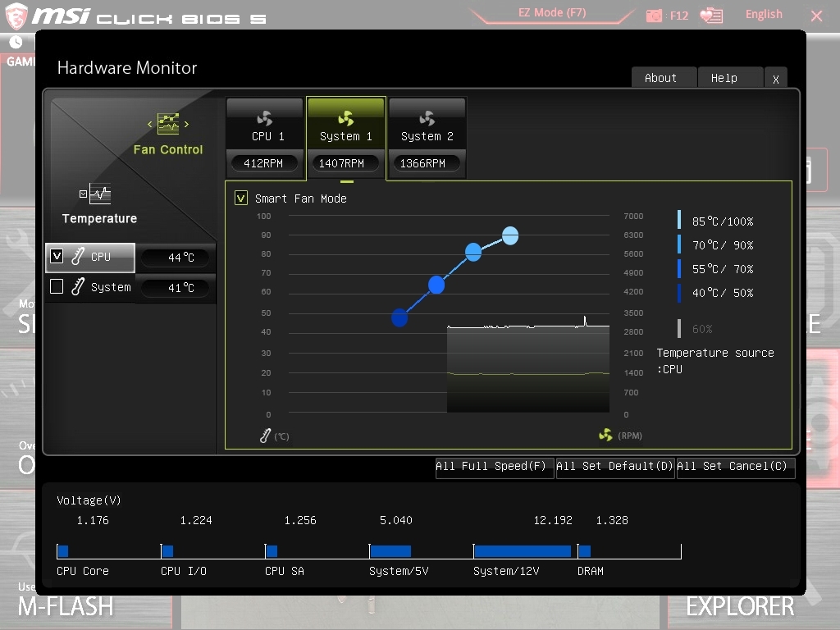This screenshot has width=840, height=630.
Task: Click the Fan Control chart icon
Action: click(x=168, y=124)
